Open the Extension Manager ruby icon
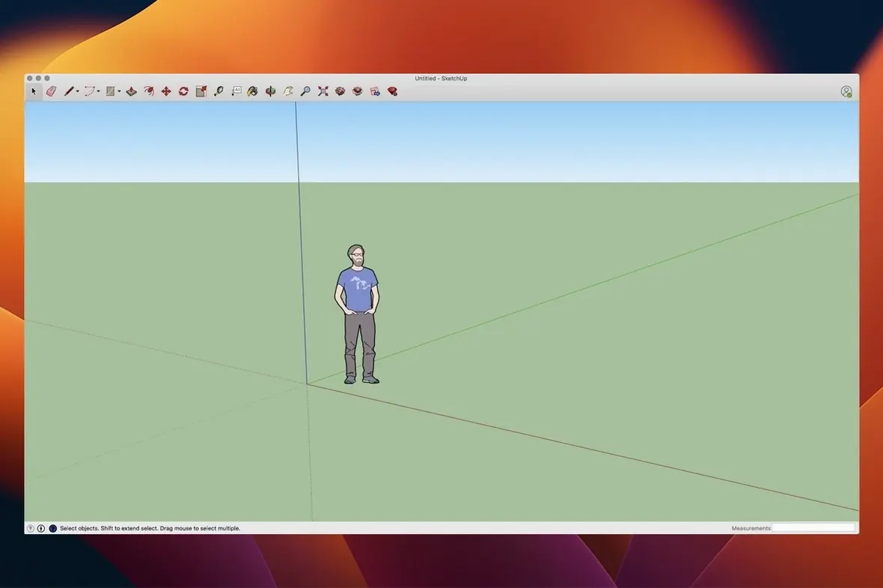883x588 pixels. click(x=393, y=91)
